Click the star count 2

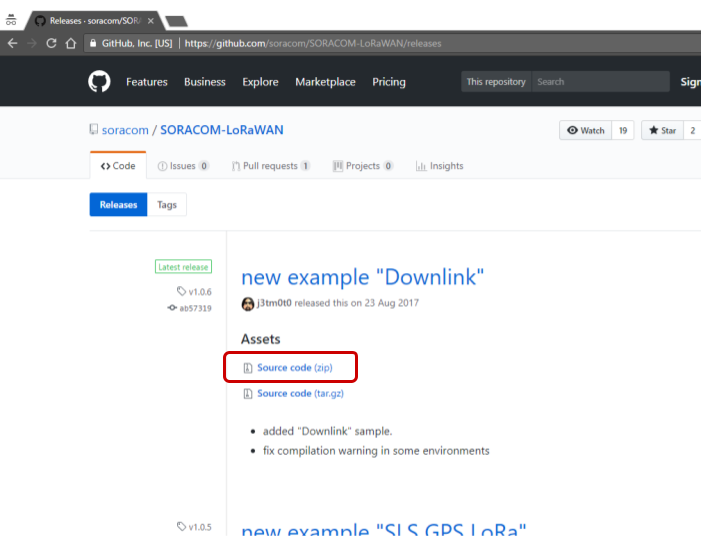pyautogui.click(x=692, y=130)
